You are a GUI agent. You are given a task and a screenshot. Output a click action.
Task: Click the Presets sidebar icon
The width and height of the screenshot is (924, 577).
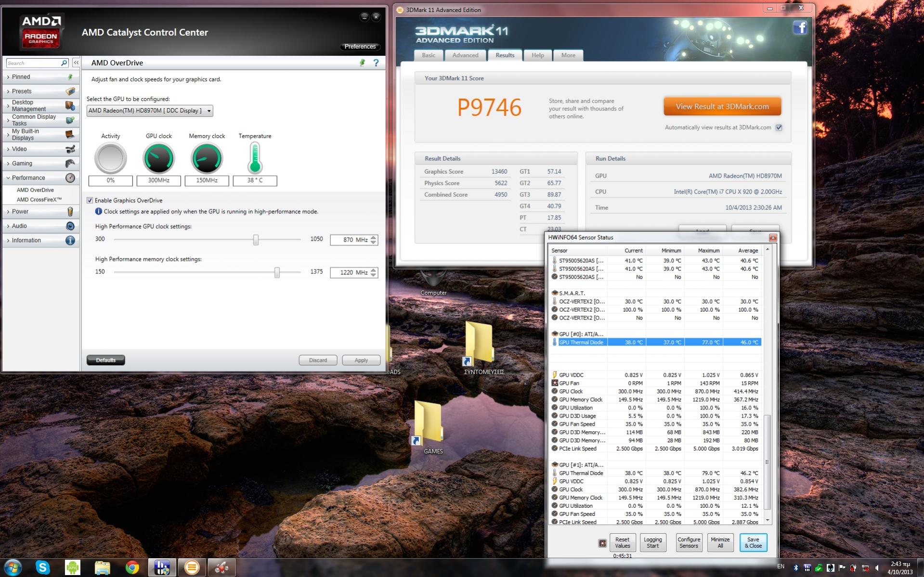click(70, 91)
